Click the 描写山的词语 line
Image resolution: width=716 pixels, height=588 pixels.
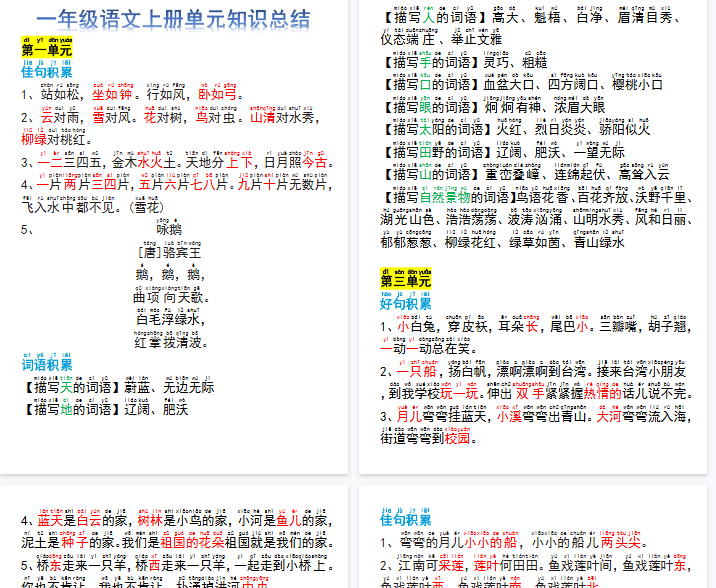coord(525,172)
